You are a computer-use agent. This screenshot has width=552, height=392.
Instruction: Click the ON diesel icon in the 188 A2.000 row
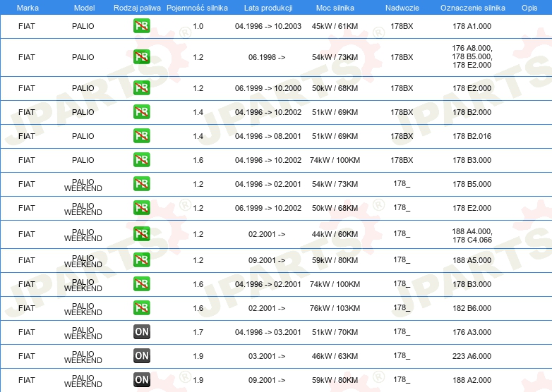pos(141,380)
